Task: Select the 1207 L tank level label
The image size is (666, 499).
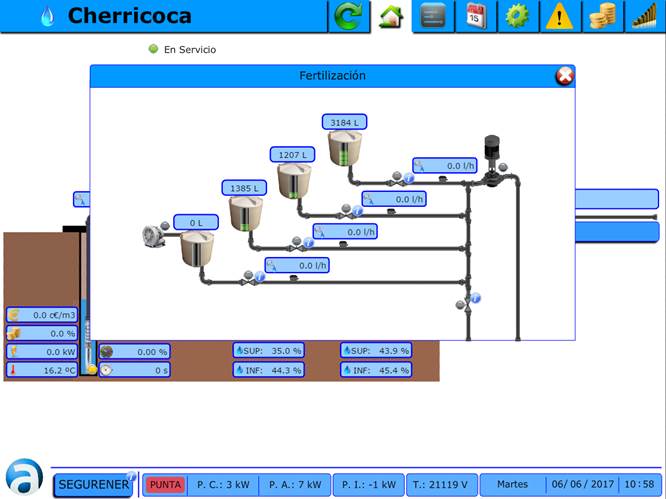Action: tap(293, 155)
